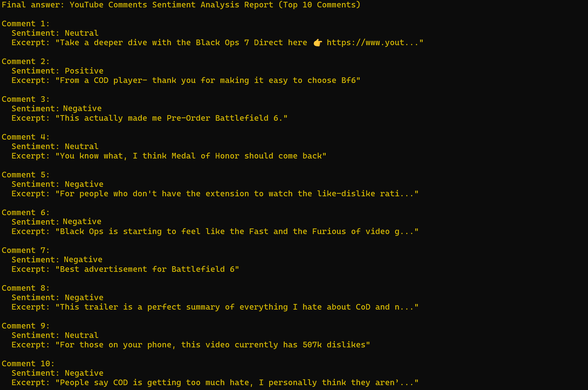Image resolution: width=588 pixels, height=390 pixels.
Task: Click the 'Comment 8:' heading
Action: coord(26,288)
